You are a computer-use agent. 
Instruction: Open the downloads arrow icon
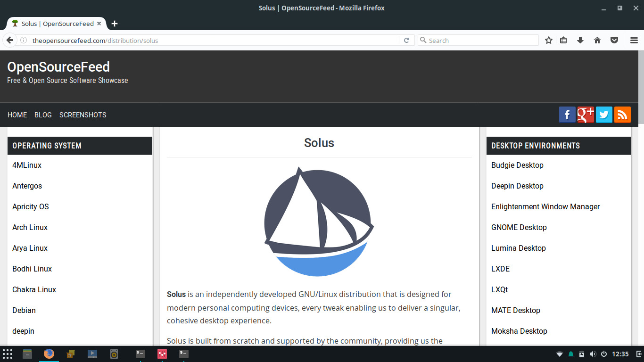point(580,40)
